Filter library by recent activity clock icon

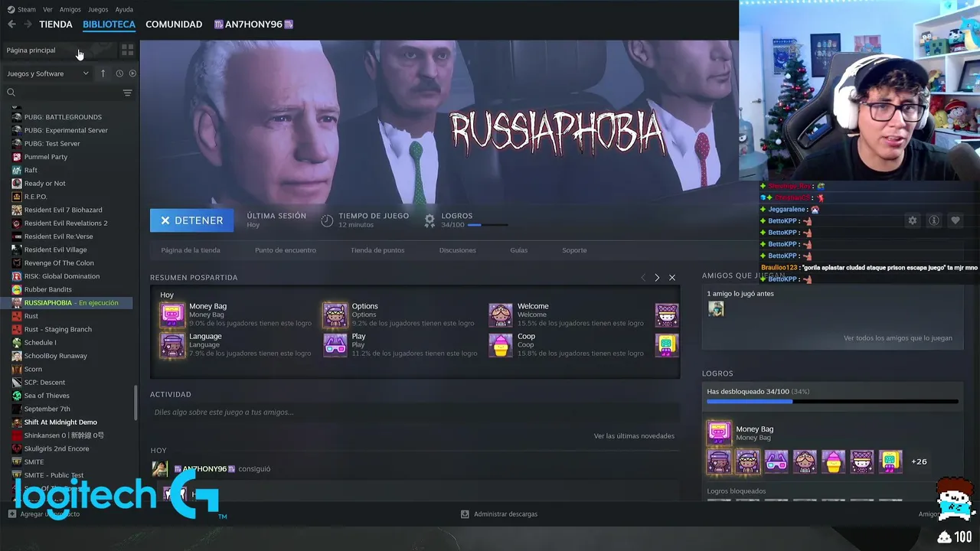(x=119, y=73)
